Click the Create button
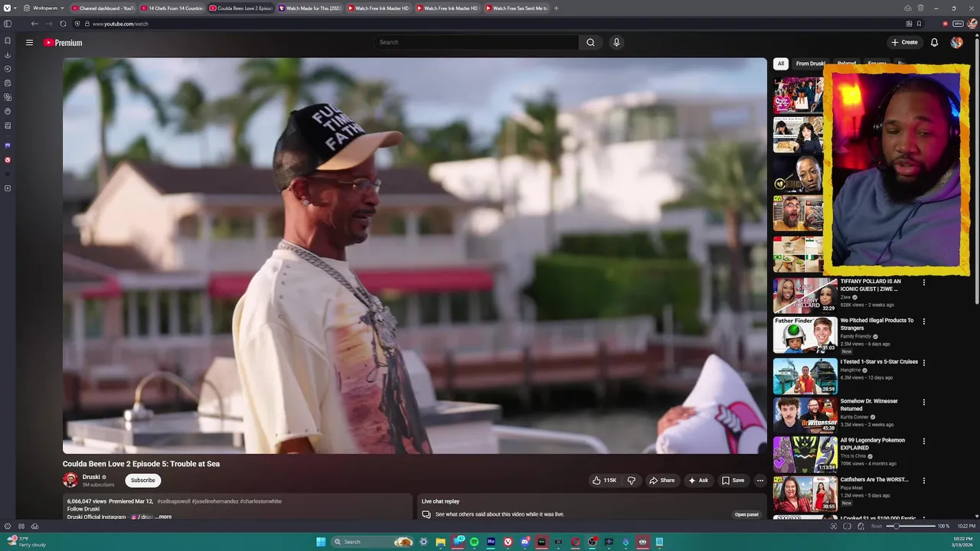980x551 pixels. pyautogui.click(x=904, y=42)
